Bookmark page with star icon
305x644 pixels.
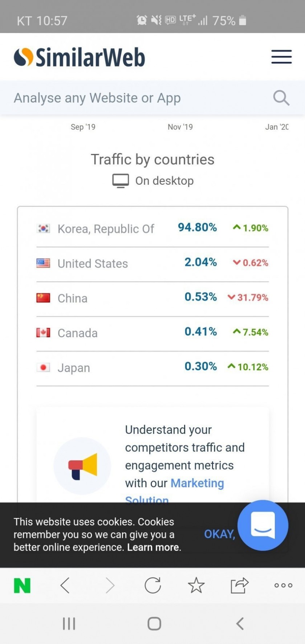coord(196,586)
